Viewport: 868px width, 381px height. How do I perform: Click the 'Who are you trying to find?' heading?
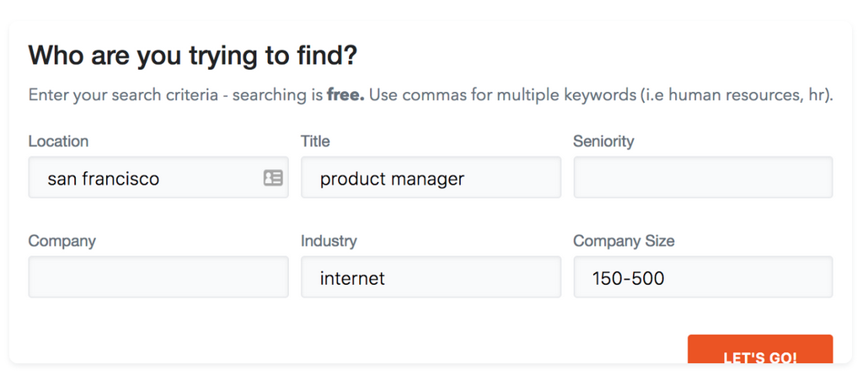pyautogui.click(x=193, y=56)
